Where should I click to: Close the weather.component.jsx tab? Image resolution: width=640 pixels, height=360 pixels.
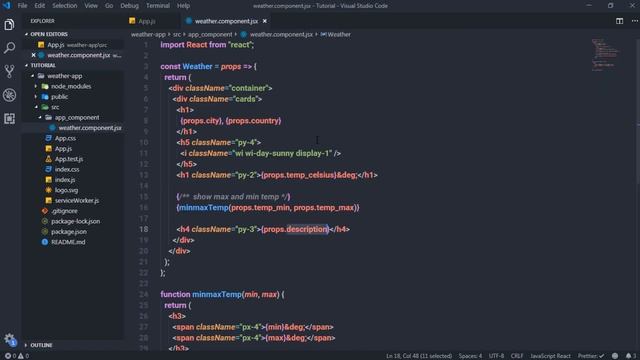(264, 21)
